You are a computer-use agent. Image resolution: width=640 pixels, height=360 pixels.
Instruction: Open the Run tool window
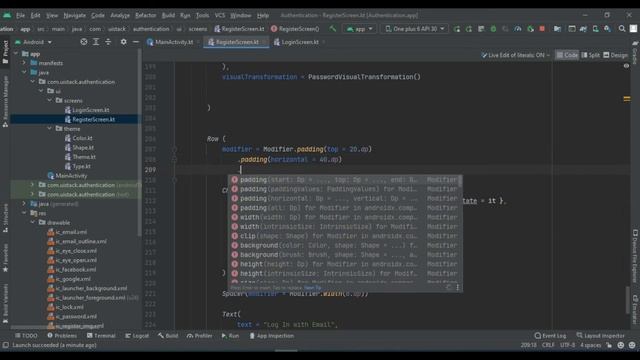click(x=230, y=336)
